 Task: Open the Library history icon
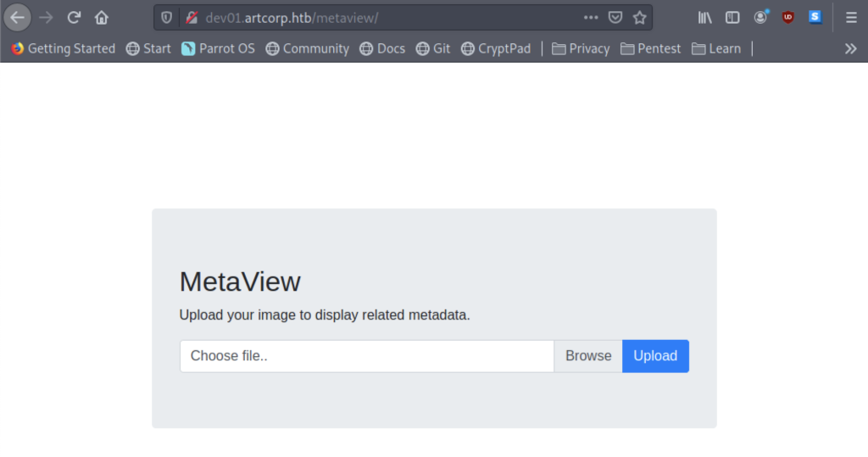704,18
